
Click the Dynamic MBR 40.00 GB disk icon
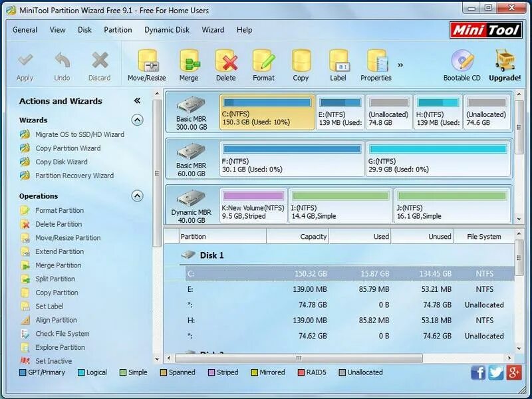click(191, 198)
